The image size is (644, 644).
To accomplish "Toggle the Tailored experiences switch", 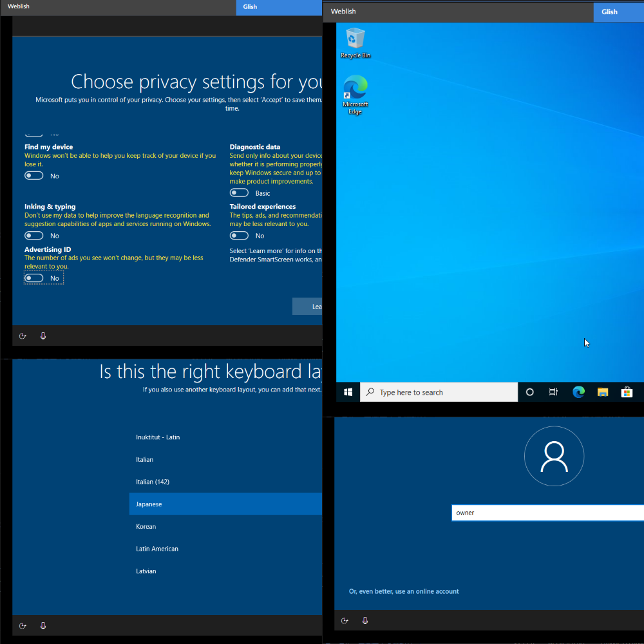I will click(x=239, y=235).
